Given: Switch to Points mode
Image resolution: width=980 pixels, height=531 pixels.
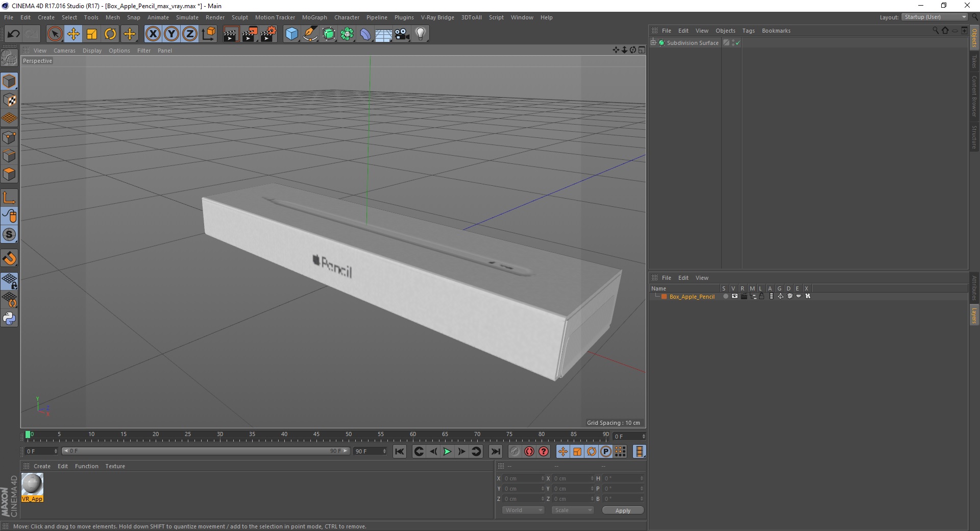Looking at the screenshot, I should (x=9, y=137).
